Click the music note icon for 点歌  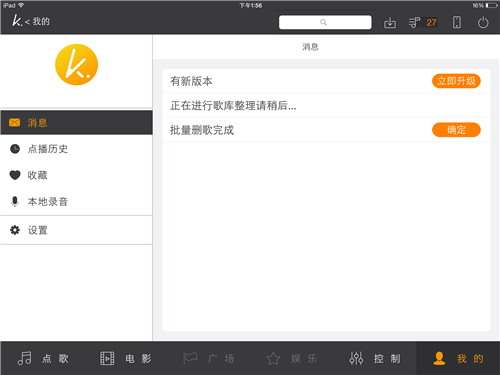[24, 358]
